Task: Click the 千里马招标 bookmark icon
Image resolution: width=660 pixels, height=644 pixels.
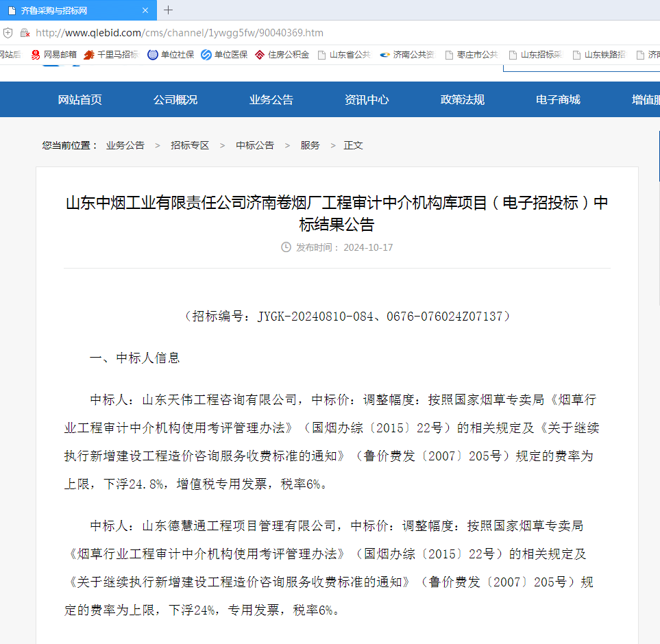Action: tap(88, 55)
